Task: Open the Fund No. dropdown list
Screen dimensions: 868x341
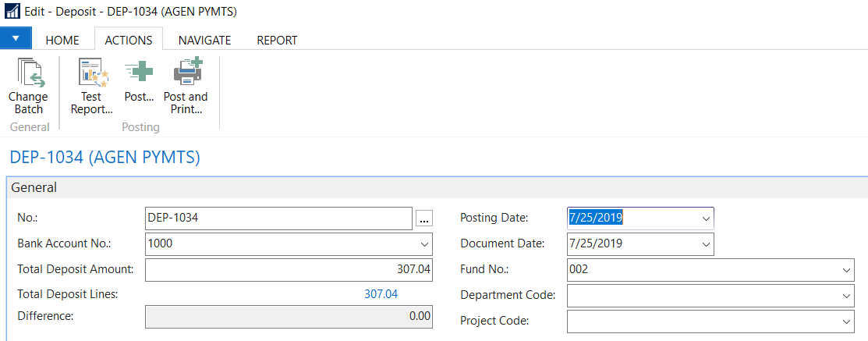Action: coord(846,270)
